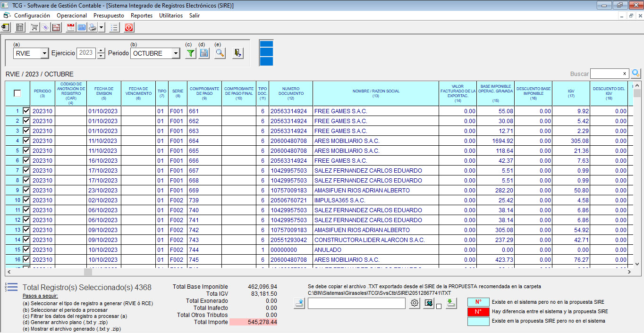Image resolution: width=644 pixels, height=333 pixels.
Task: Open the printer dropdown arrow in toolbar
Action: (102, 27)
